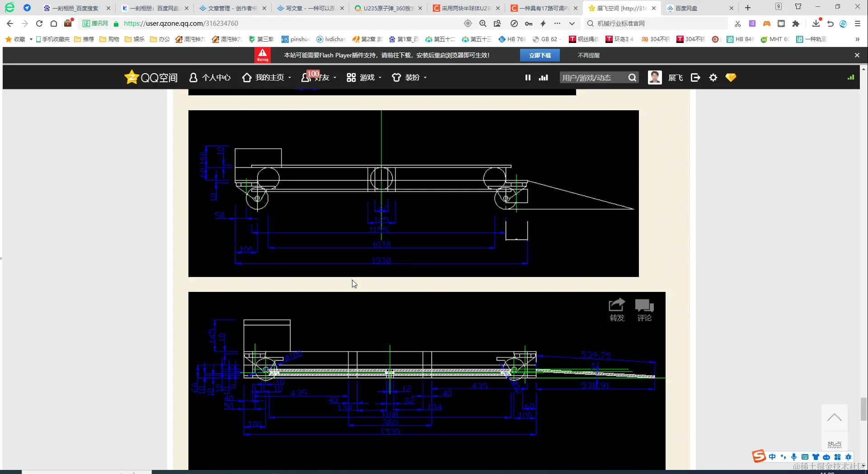This screenshot has width=868, height=474.
Task: Click the logout exit icon beside 展飞
Action: [695, 78]
